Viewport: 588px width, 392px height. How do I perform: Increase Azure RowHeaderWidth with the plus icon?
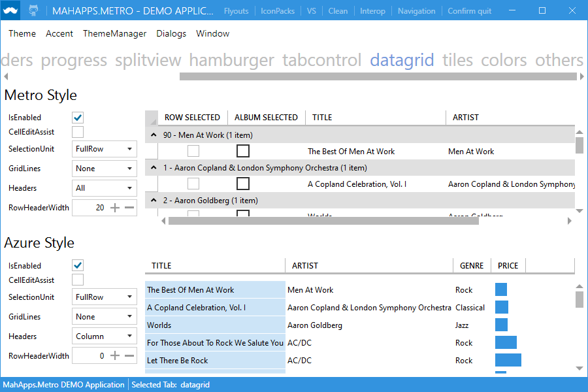coord(114,355)
